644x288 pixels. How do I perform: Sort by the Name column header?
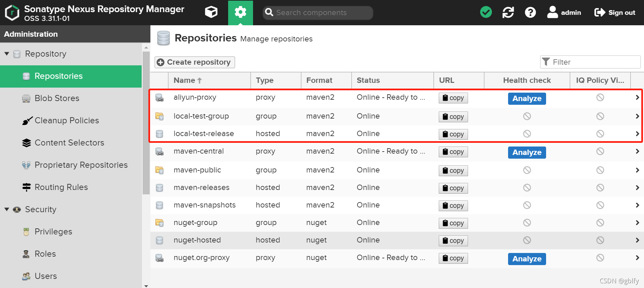[209, 80]
